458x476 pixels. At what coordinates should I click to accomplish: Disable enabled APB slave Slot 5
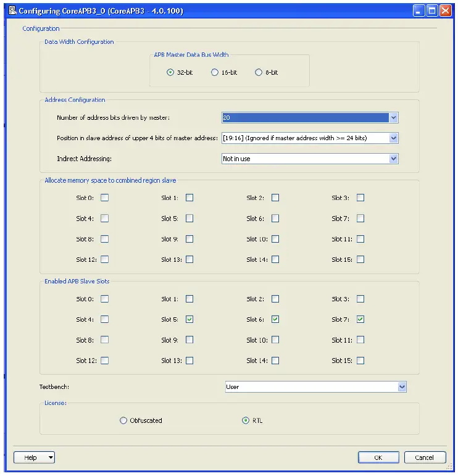[x=189, y=319]
